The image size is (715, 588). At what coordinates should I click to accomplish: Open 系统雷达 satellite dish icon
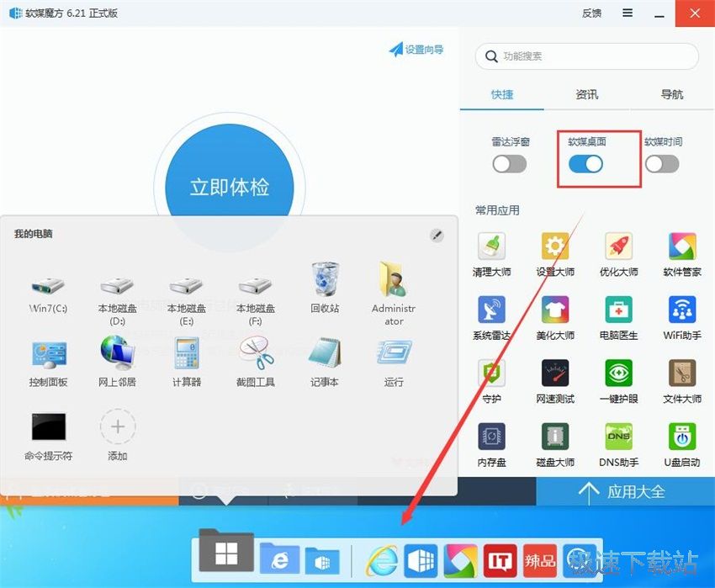pos(491,310)
